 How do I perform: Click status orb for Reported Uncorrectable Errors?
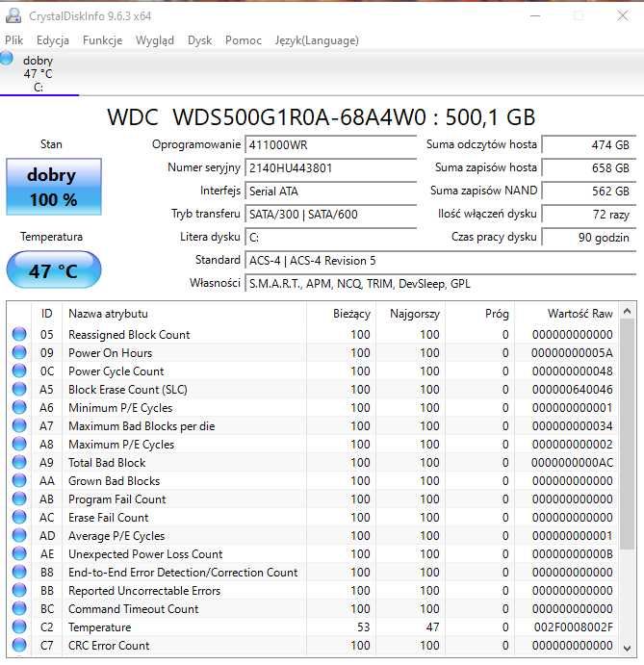(19, 590)
